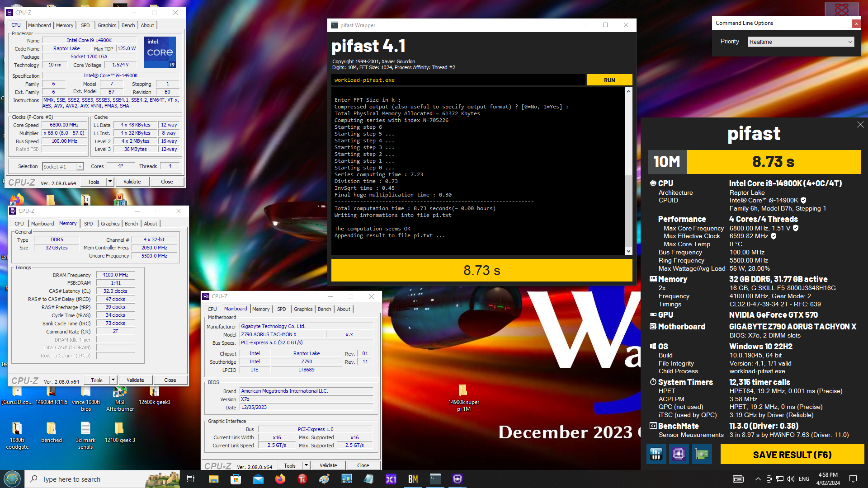Screen dimensions: 868x488
Task: Switch to Bench tab in CPU-Z CPU window
Action: 128,25
